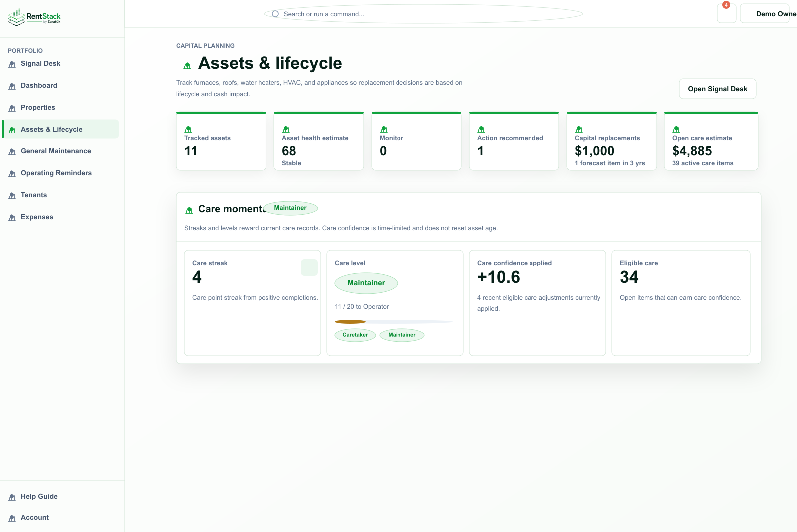Select Assets & Lifecycle nav item

pyautogui.click(x=60, y=129)
